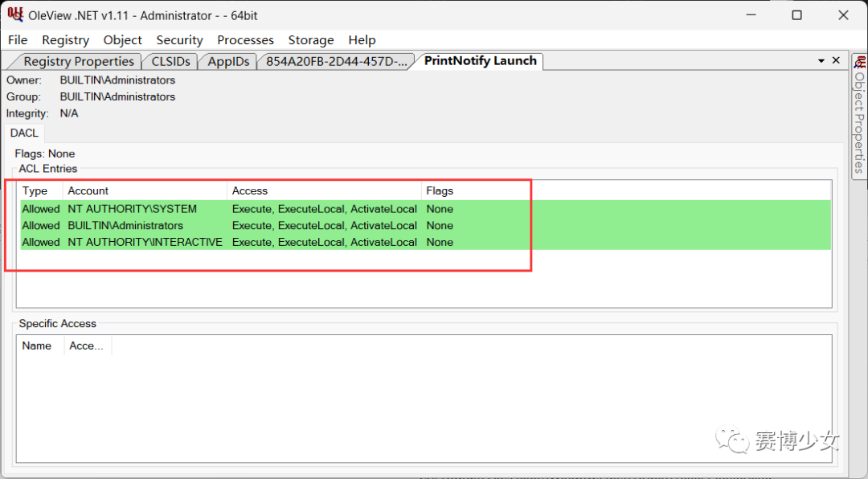Select the BUILTIN\Administrators ACL entry
Viewport: 868px width, 479px height.
[425, 225]
